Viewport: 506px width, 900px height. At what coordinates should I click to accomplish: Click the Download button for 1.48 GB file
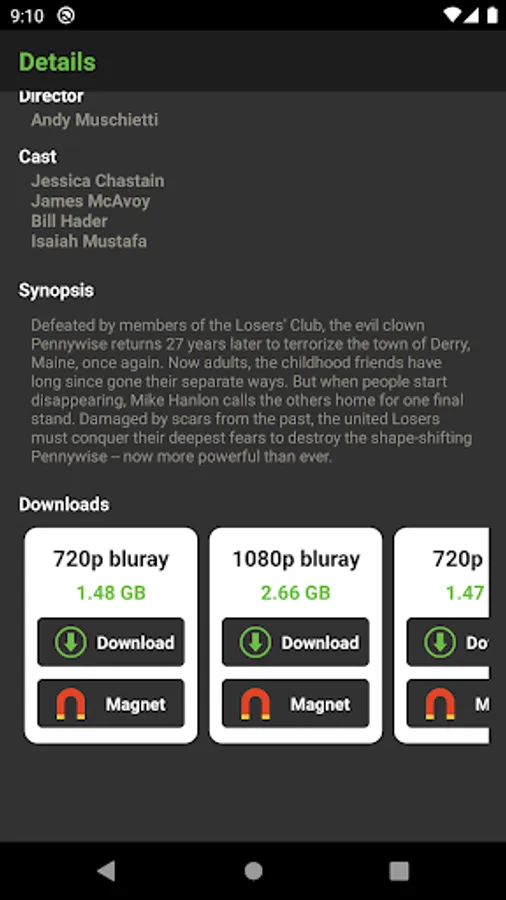[x=111, y=642]
